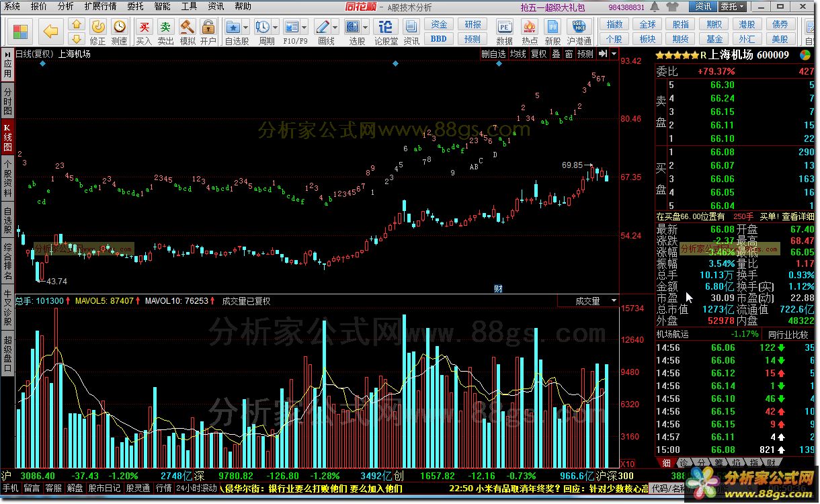Viewport: 820px width, 504px height.
Task: Expand the 自选股 dropdown arrow
Action: [x=247, y=28]
